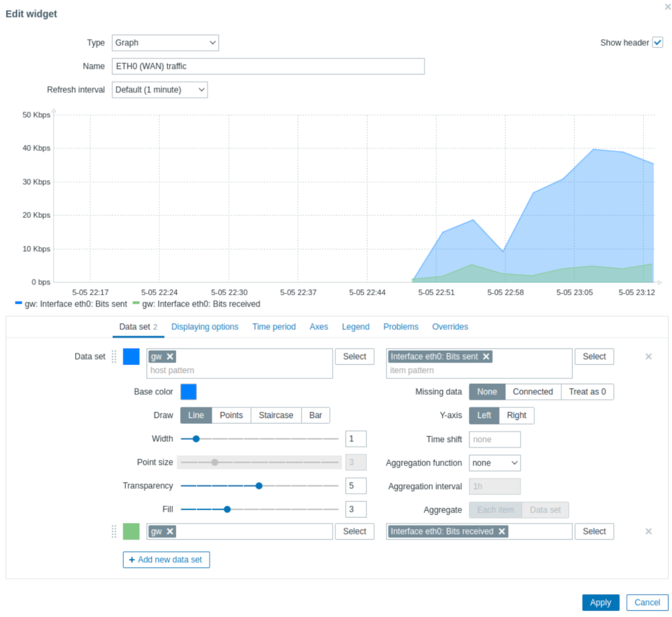Grab the drag handle of the green data set
Image resolution: width=672 pixels, height=617 pixels.
pos(114,532)
